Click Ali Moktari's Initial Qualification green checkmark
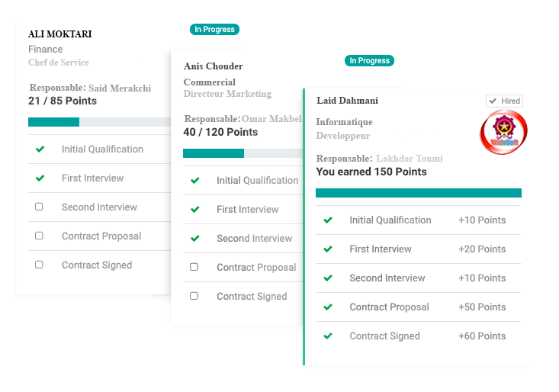Screen dimensions: 559x392 40,149
